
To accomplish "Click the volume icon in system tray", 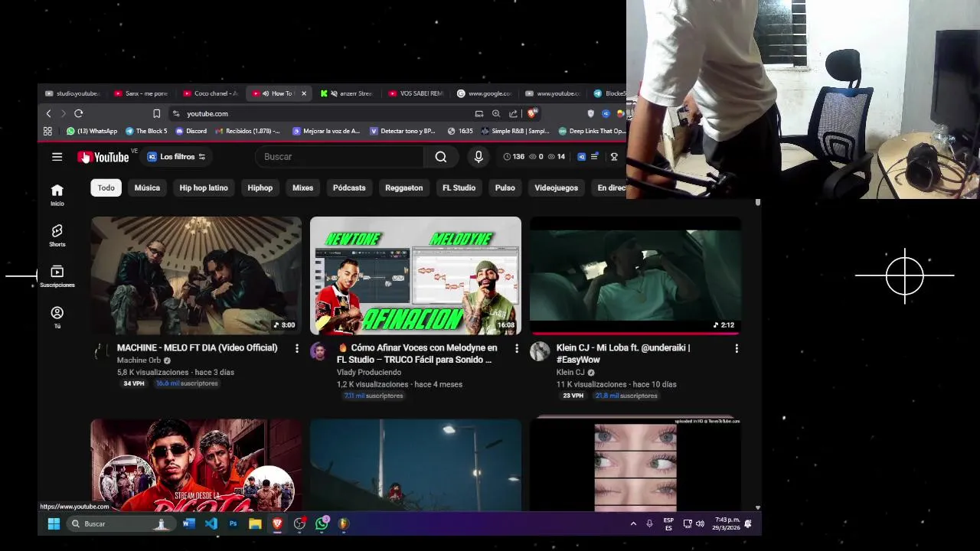I will [x=700, y=523].
